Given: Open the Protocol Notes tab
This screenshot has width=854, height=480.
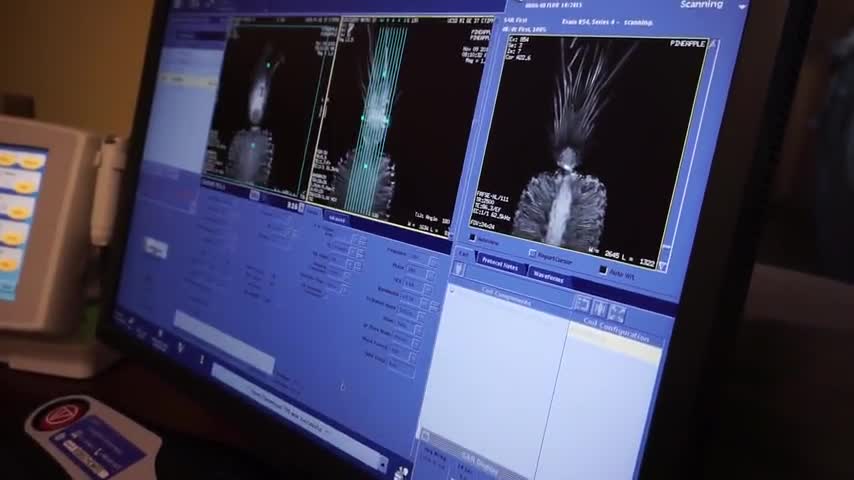Looking at the screenshot, I should tap(500, 265).
